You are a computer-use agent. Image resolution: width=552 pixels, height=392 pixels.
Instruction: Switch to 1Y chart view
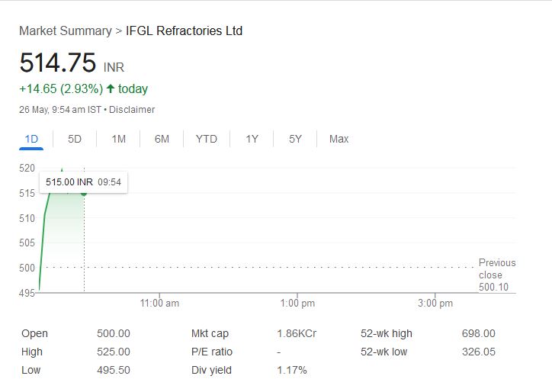point(252,139)
